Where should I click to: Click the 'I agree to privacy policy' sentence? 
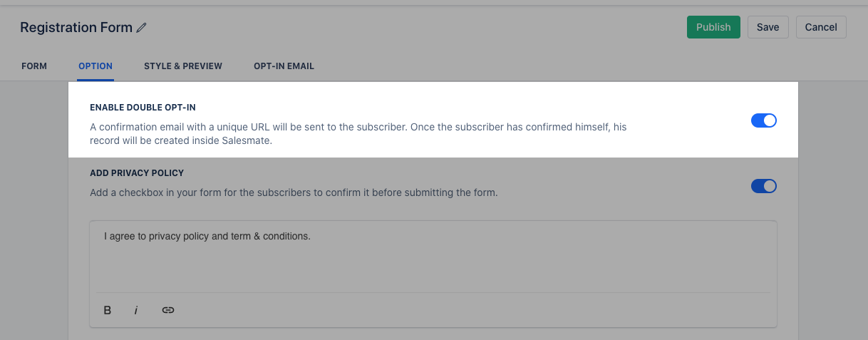pyautogui.click(x=207, y=236)
